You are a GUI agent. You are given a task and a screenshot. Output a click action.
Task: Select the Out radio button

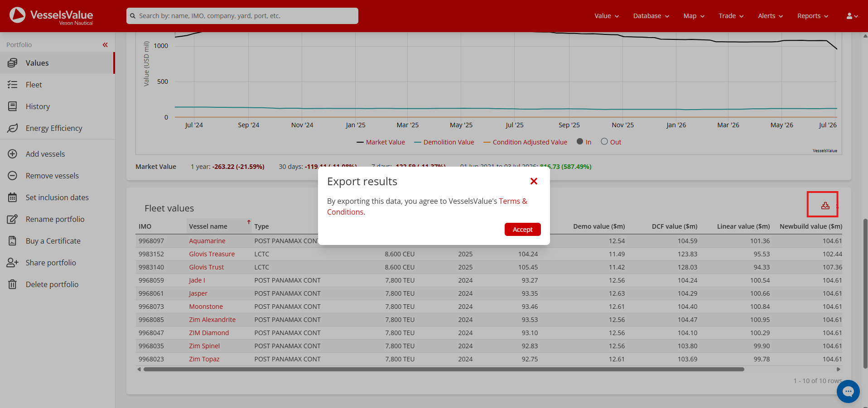pyautogui.click(x=604, y=142)
